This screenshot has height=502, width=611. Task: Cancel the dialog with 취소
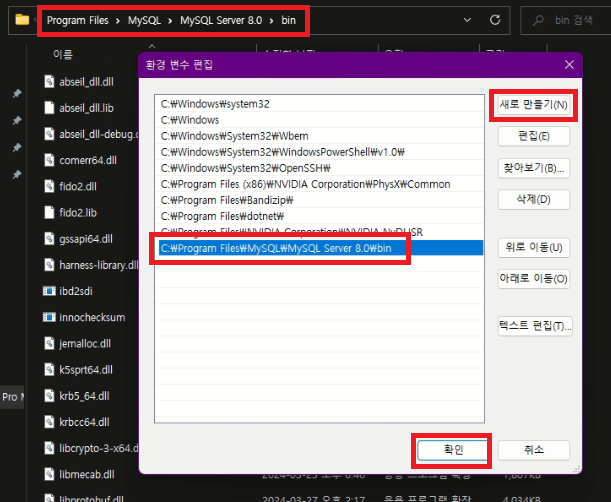533,450
